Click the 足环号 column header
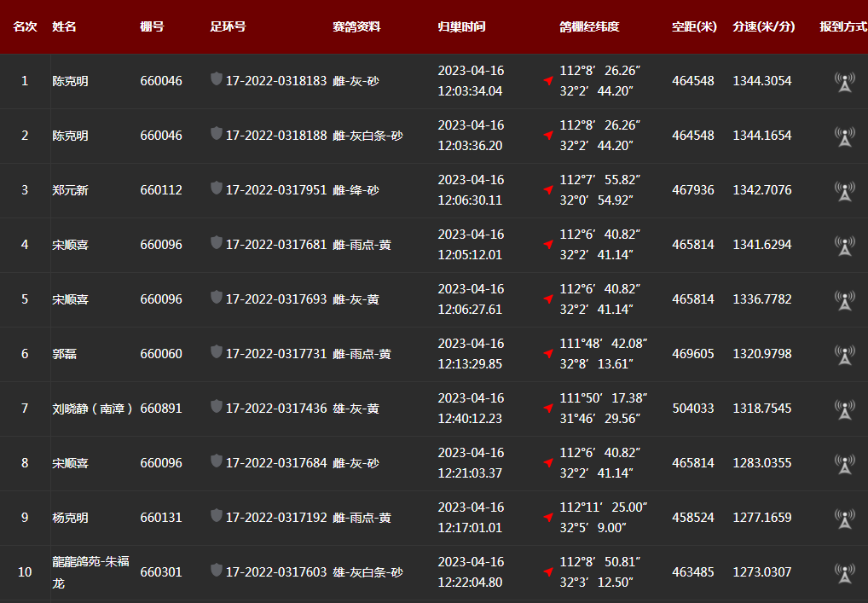This screenshot has width=868, height=603. click(228, 26)
